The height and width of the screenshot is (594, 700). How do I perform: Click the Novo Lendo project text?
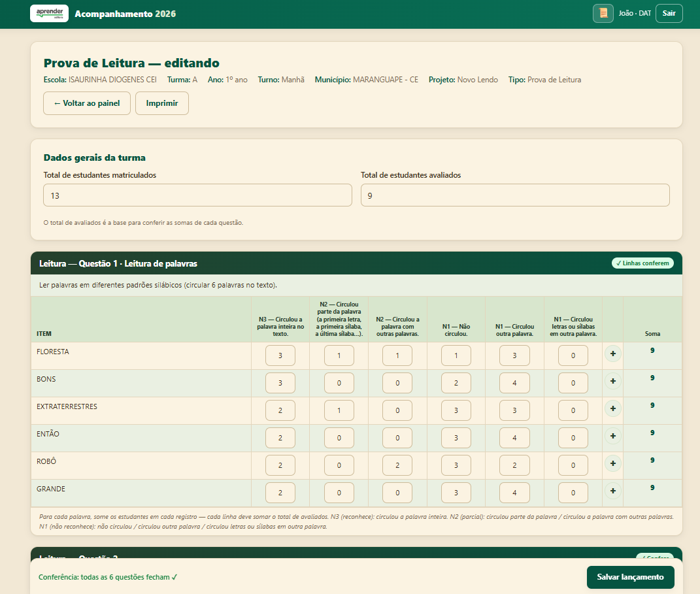[478, 80]
